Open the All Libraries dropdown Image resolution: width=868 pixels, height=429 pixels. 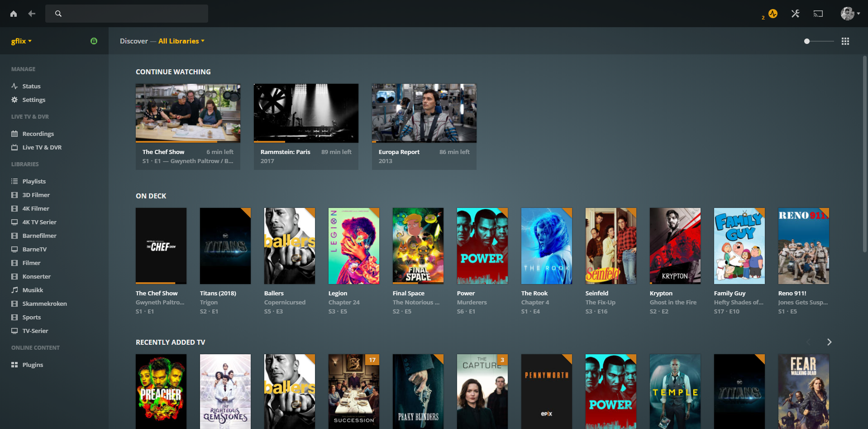(x=181, y=41)
